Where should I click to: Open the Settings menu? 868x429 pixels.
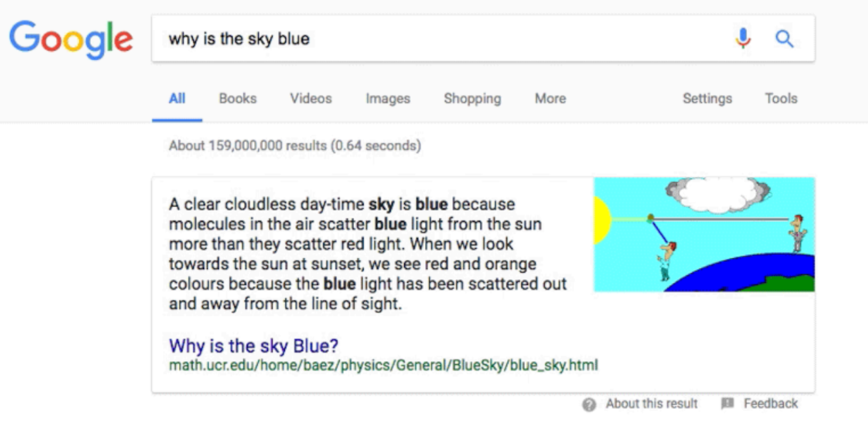pos(707,98)
